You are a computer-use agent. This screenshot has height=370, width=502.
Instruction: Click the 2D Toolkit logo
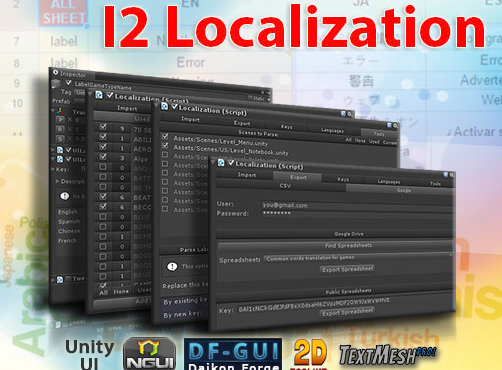click(x=310, y=354)
